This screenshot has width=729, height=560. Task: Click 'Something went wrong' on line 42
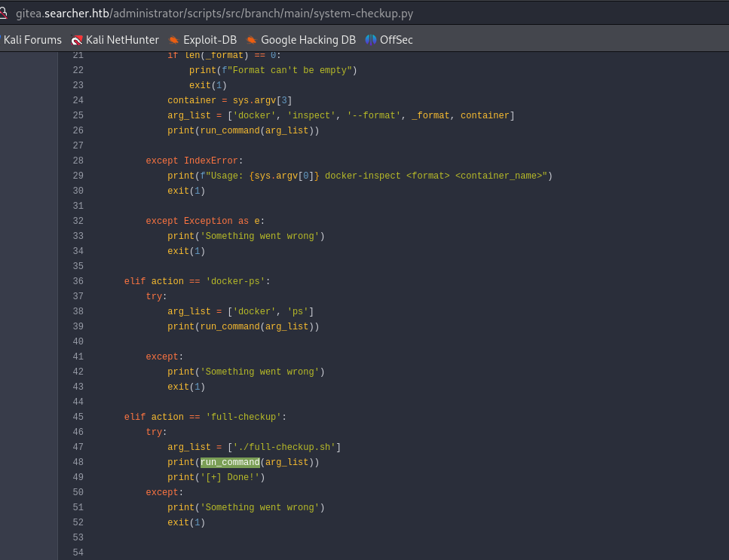[260, 372]
